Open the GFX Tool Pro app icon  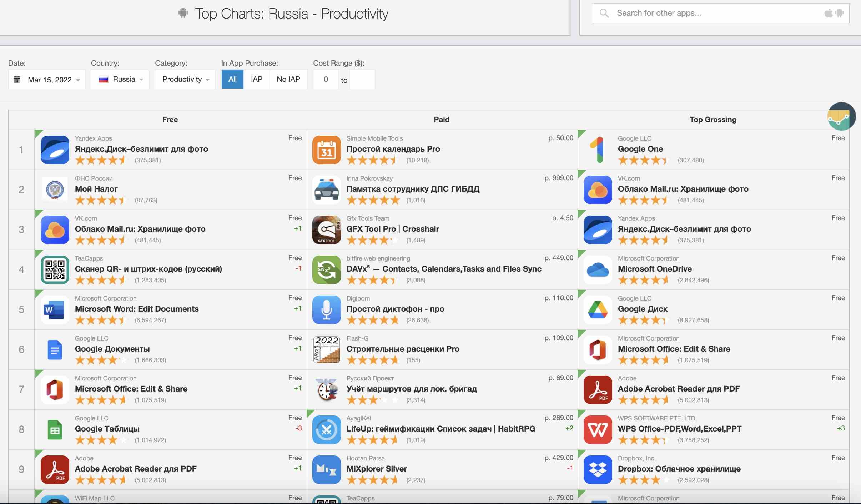click(x=326, y=230)
